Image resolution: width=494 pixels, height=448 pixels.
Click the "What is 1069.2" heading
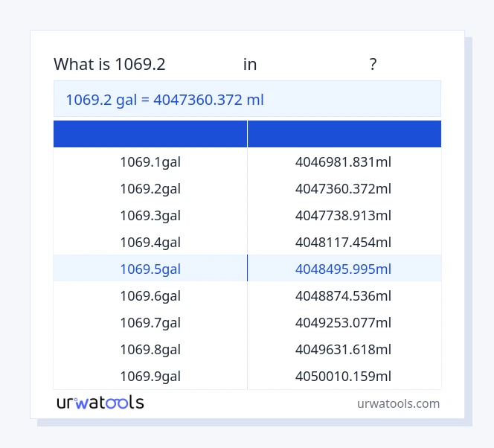tap(109, 64)
